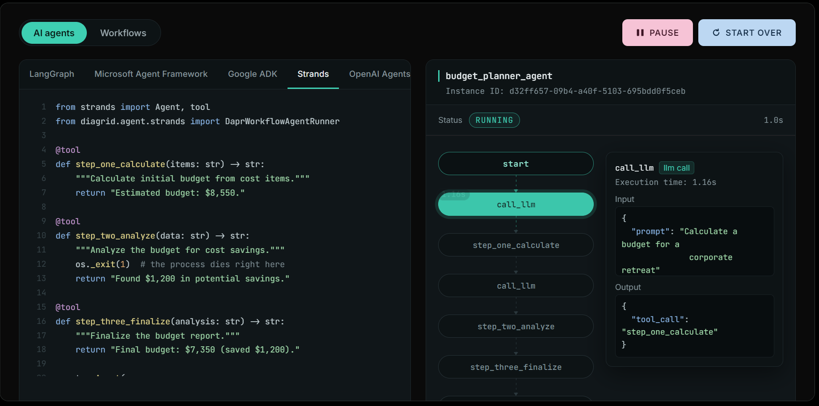
Task: Switch to the AI agents view
Action: 54,33
